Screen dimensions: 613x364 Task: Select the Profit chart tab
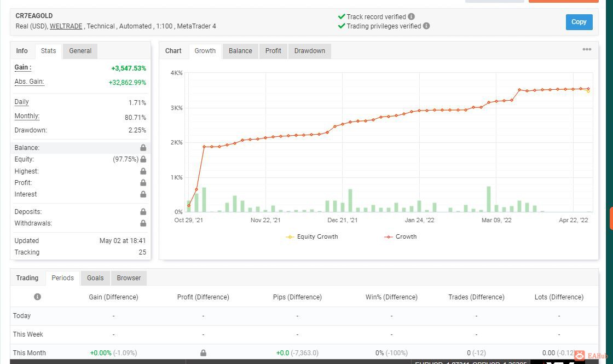(273, 51)
